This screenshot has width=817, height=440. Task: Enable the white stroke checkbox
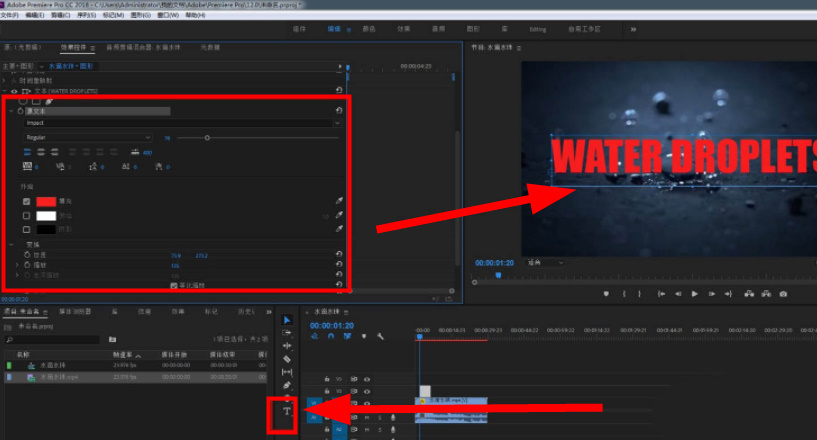pyautogui.click(x=27, y=215)
